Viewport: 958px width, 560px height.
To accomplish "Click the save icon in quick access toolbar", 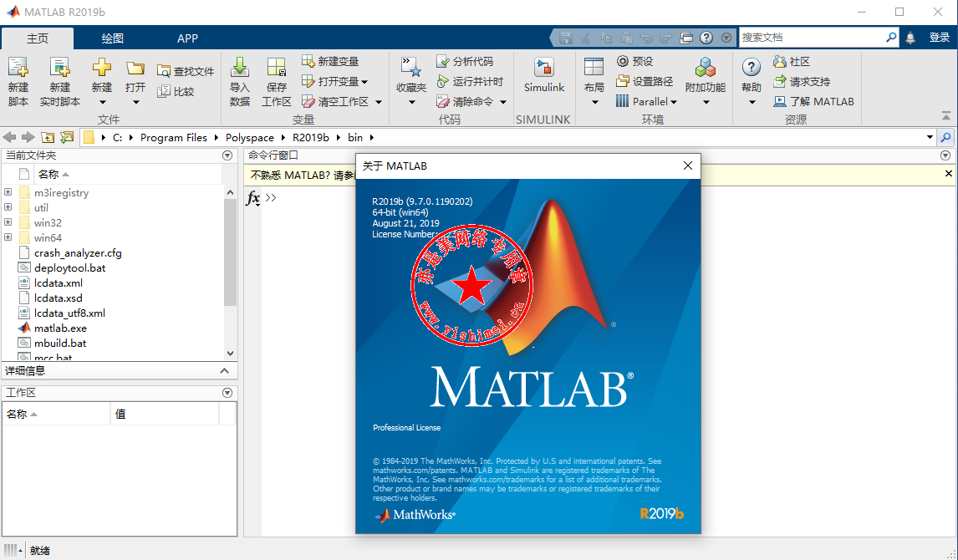I will 566,38.
